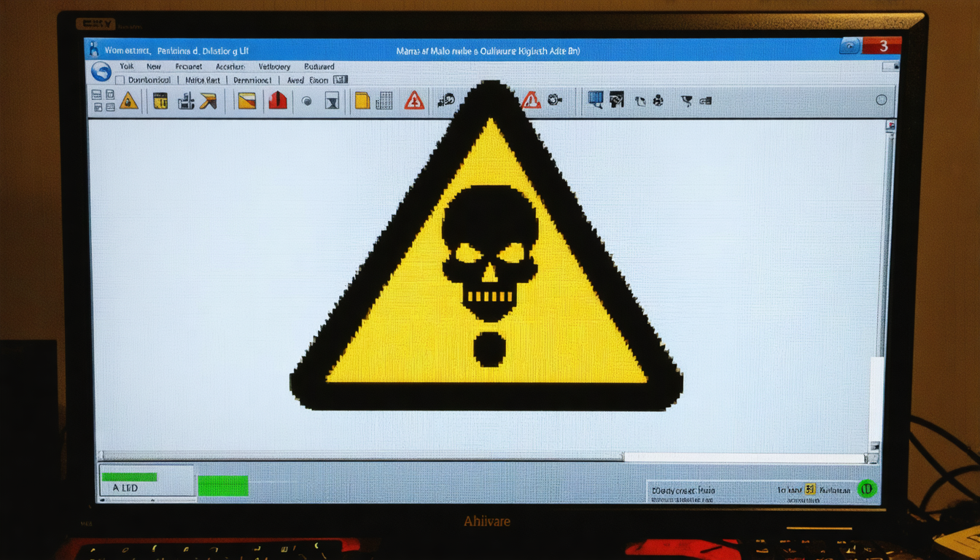This screenshot has width=980, height=560.
Task: Select the small radio dot in toolbar
Action: click(307, 101)
